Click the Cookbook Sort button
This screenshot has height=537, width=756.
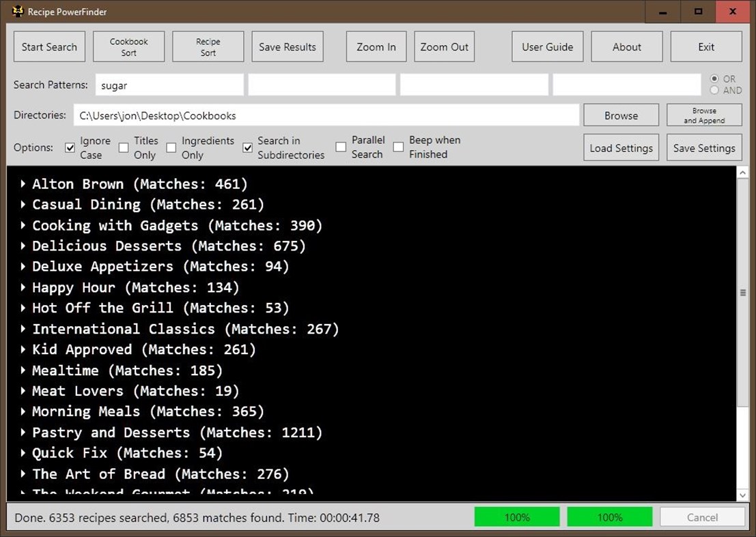coord(128,46)
